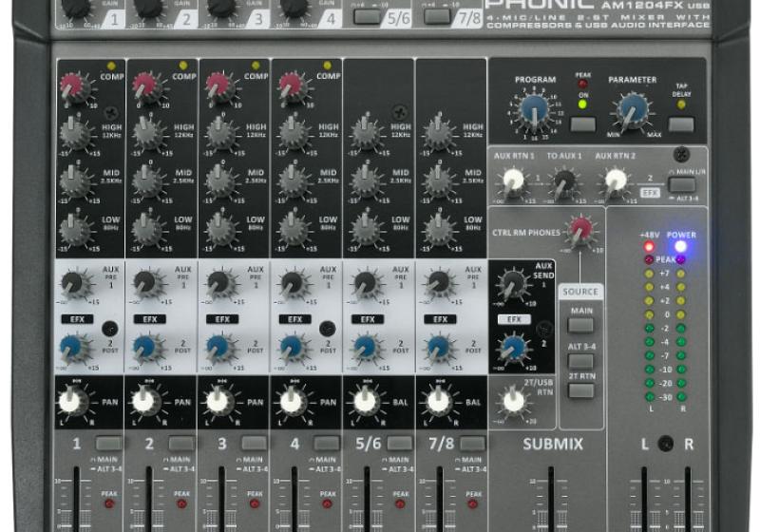Click channel 1 AUX PRE 1 knob

(x=74, y=283)
